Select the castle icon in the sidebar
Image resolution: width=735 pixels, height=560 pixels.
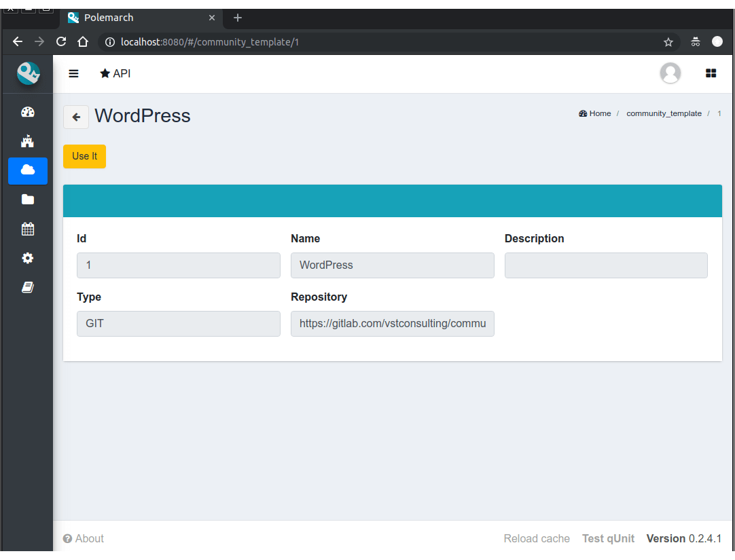(x=28, y=141)
